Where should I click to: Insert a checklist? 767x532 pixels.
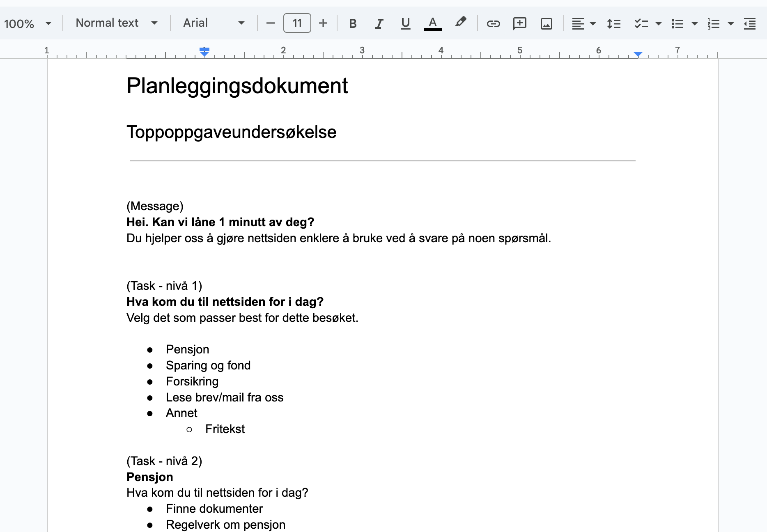[x=641, y=23]
